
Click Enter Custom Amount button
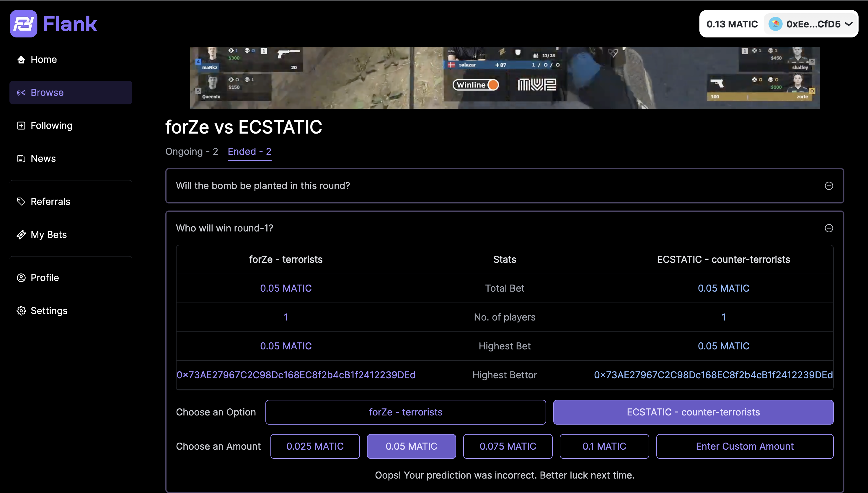click(744, 446)
